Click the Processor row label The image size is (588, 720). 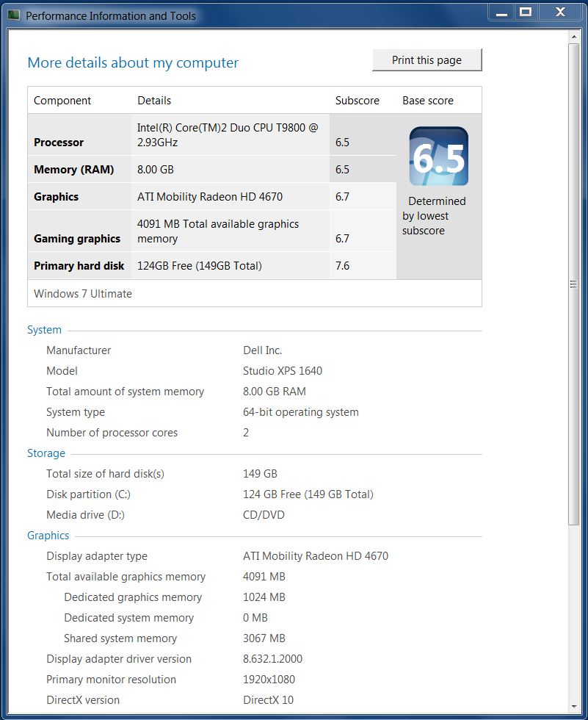[x=59, y=143]
